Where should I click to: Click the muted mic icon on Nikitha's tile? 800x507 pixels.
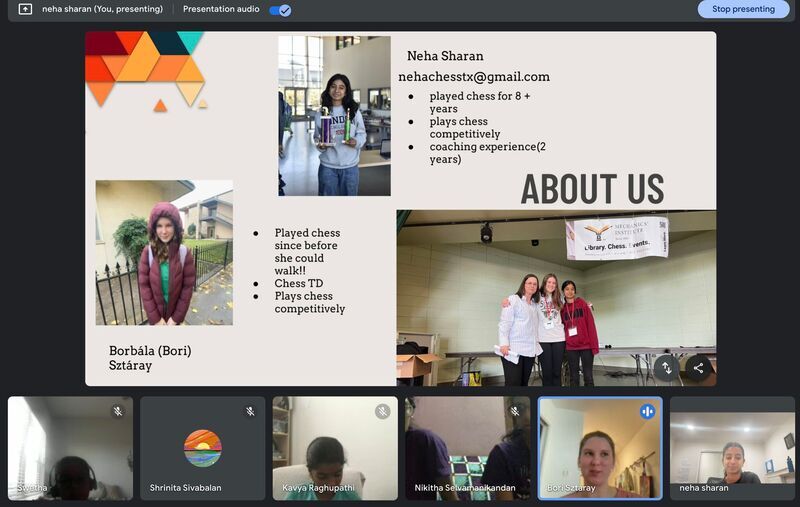[514, 411]
